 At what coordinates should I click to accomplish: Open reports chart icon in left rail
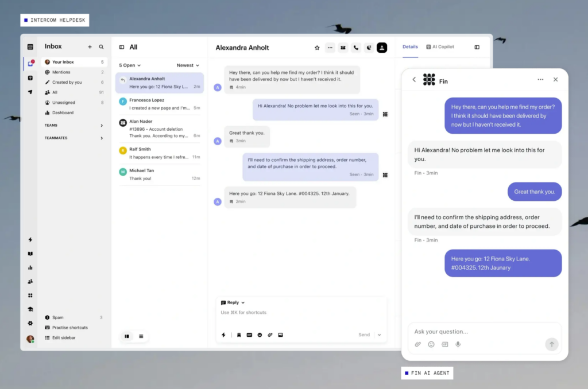30,267
